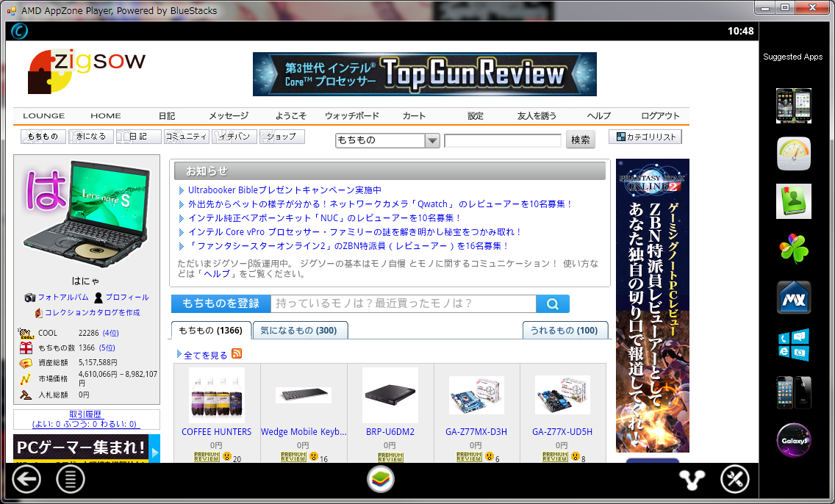Open the BRP-U6DM2 item thumbnail
The image size is (835, 504).
(390, 395)
